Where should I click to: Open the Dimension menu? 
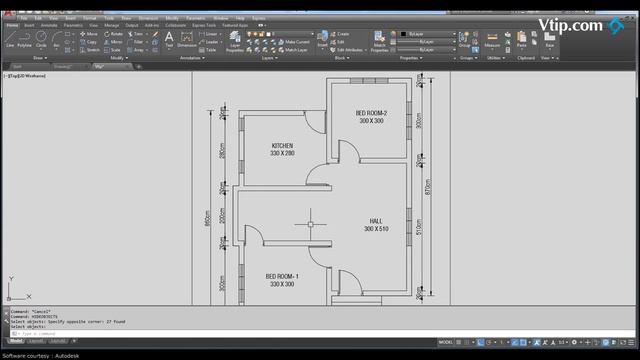[148, 18]
